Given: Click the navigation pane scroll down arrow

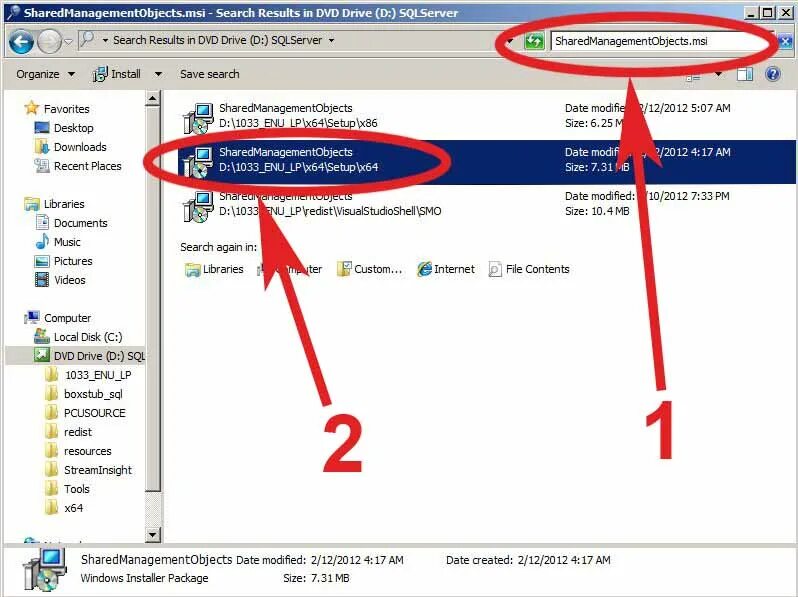Looking at the screenshot, I should pyautogui.click(x=153, y=534).
